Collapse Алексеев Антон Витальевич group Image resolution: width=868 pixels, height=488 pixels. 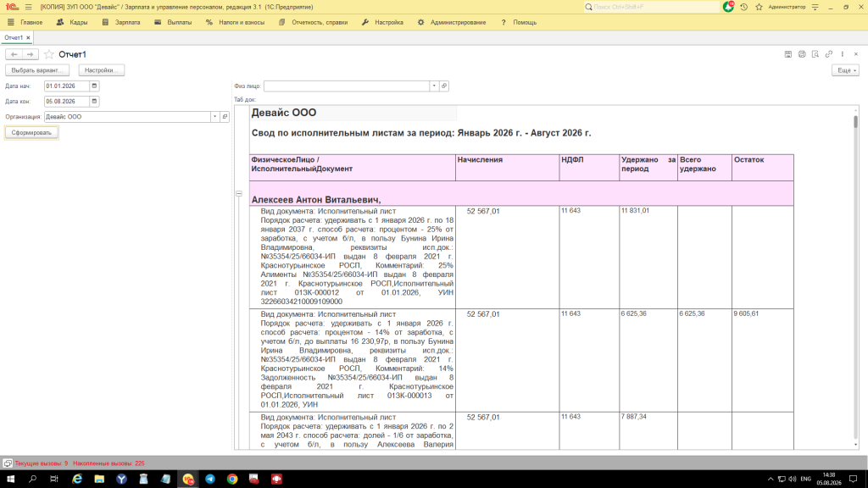click(x=238, y=194)
